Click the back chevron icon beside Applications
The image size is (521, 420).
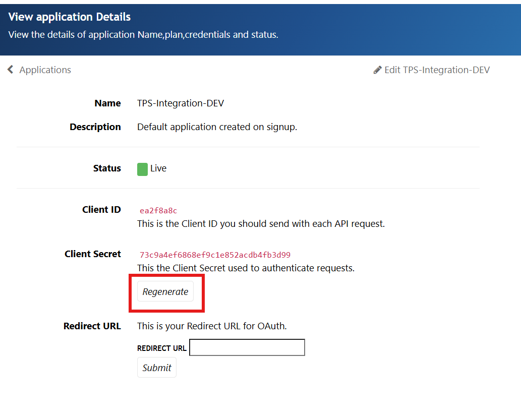(x=10, y=70)
